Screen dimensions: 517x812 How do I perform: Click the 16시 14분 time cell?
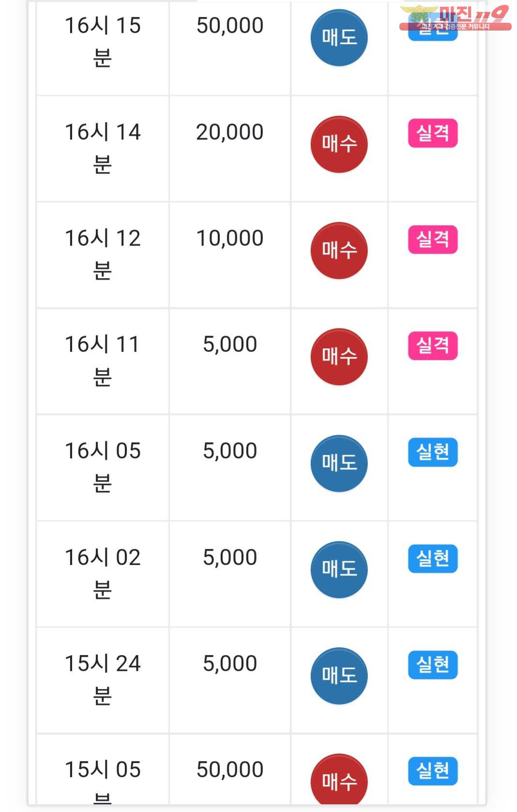point(103,148)
